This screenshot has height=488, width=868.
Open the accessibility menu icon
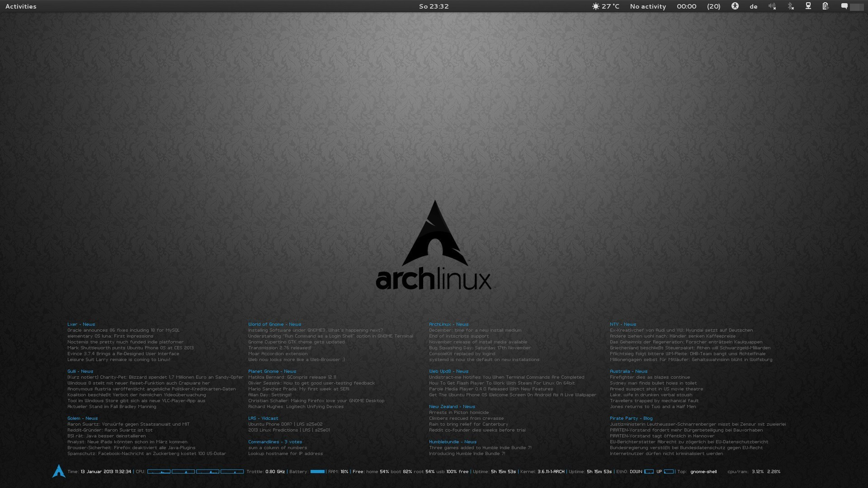tap(735, 6)
